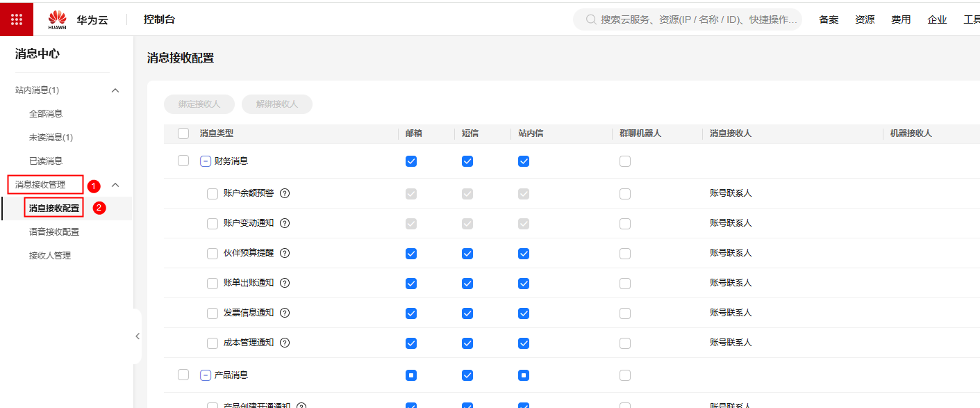980x408 pixels.
Task: Select the 财务消息 row checkbox
Action: pyautogui.click(x=183, y=161)
